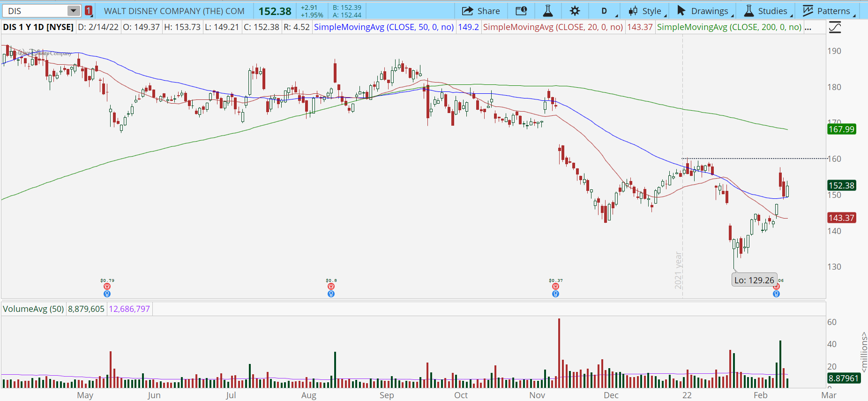The height and width of the screenshot is (401, 868).
Task: Click the $0.79 earnings estimate label
Action: [107, 280]
